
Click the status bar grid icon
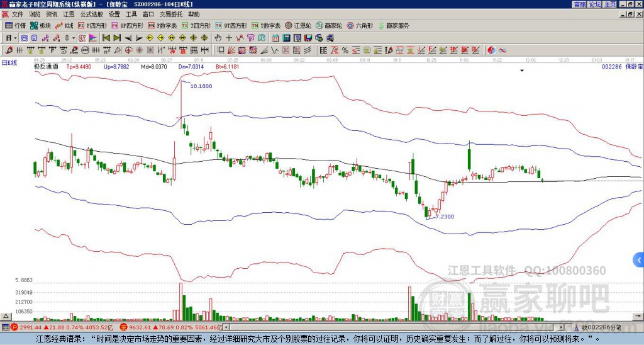point(5,327)
